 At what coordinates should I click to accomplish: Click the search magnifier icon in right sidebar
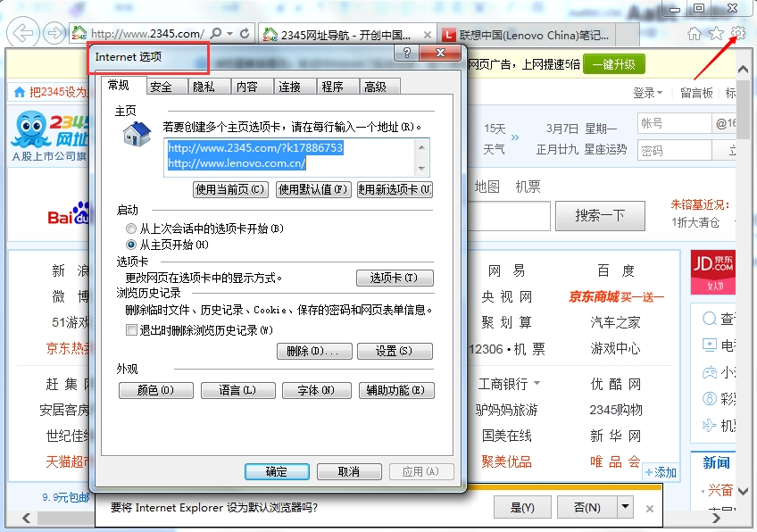coord(710,319)
